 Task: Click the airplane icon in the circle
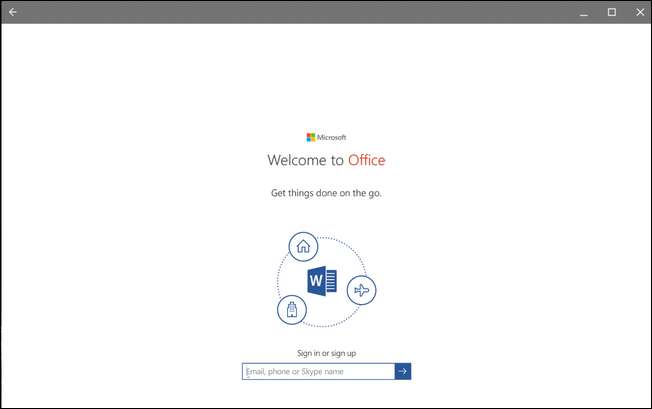[x=361, y=290]
